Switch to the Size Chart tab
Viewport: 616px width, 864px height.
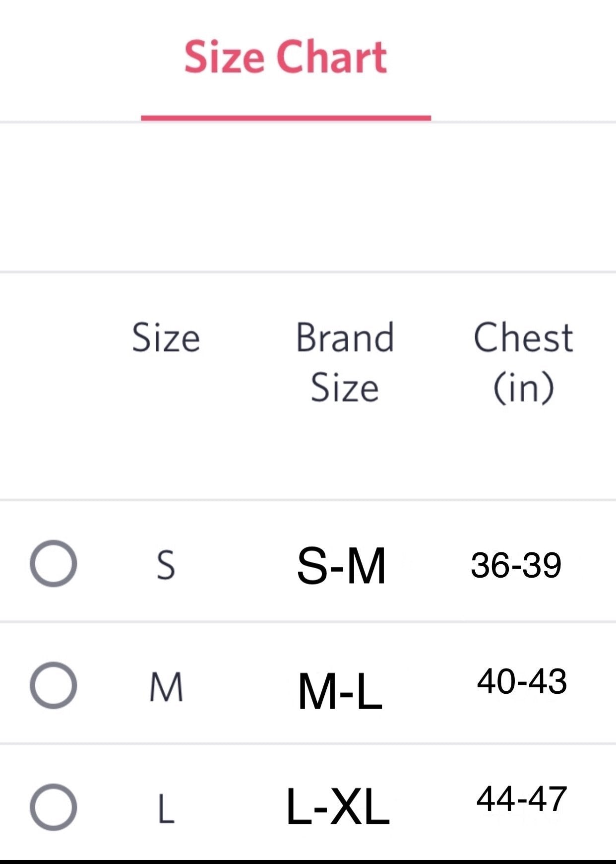(x=286, y=56)
